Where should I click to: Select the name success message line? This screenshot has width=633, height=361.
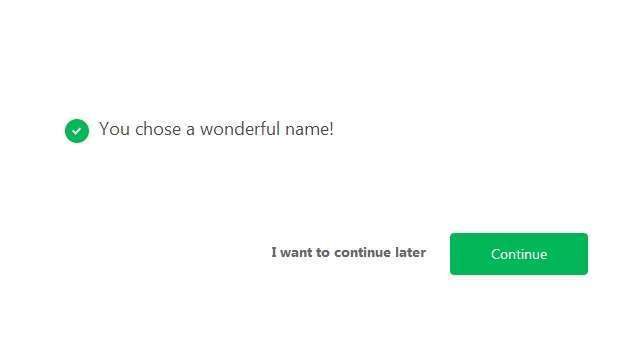[216, 129]
